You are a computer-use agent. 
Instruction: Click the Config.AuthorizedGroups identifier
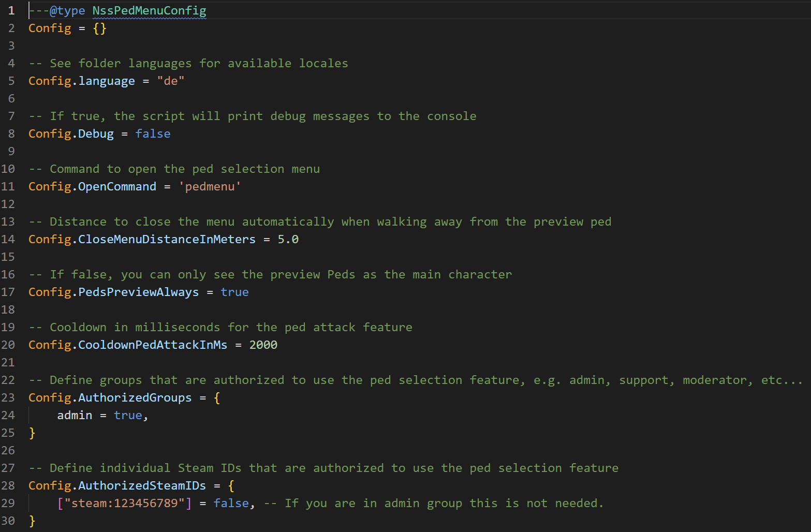(x=110, y=397)
